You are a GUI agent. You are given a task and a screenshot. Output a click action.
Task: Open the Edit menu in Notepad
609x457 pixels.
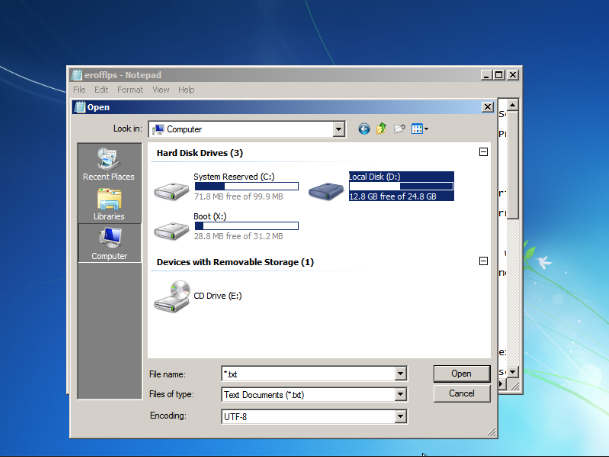[101, 90]
